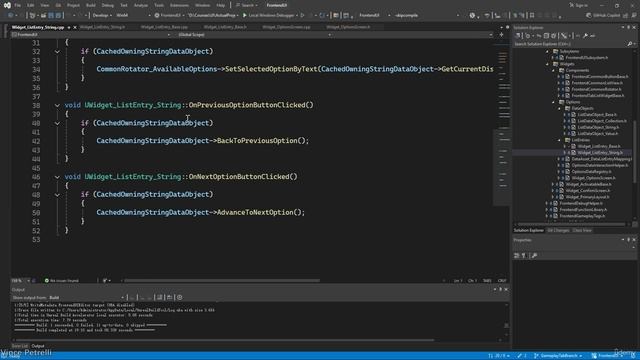This screenshot has width=640, height=360.
Task: Click Solution Explorer search magnifier icon
Action: point(629,44)
